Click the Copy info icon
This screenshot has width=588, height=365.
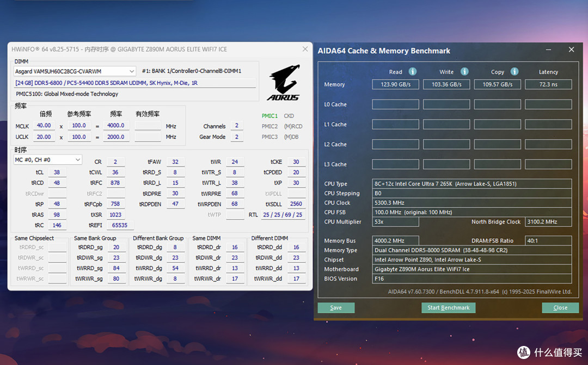coord(514,71)
